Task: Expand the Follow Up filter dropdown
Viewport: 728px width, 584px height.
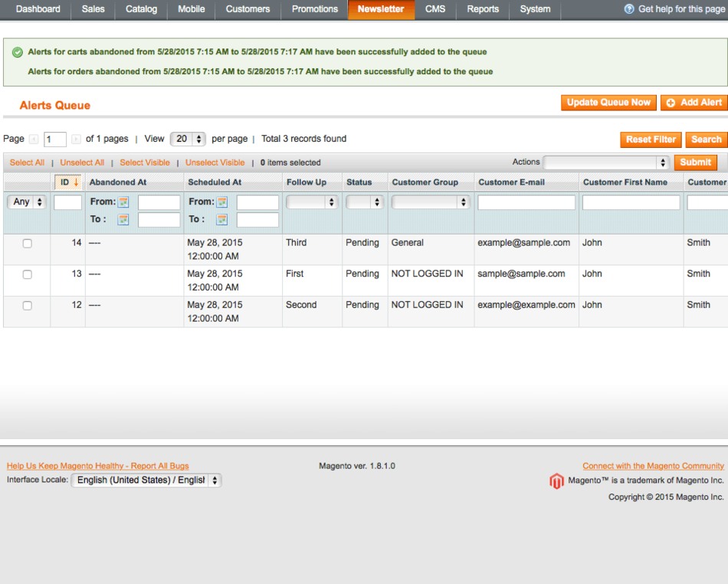Action: 311,202
